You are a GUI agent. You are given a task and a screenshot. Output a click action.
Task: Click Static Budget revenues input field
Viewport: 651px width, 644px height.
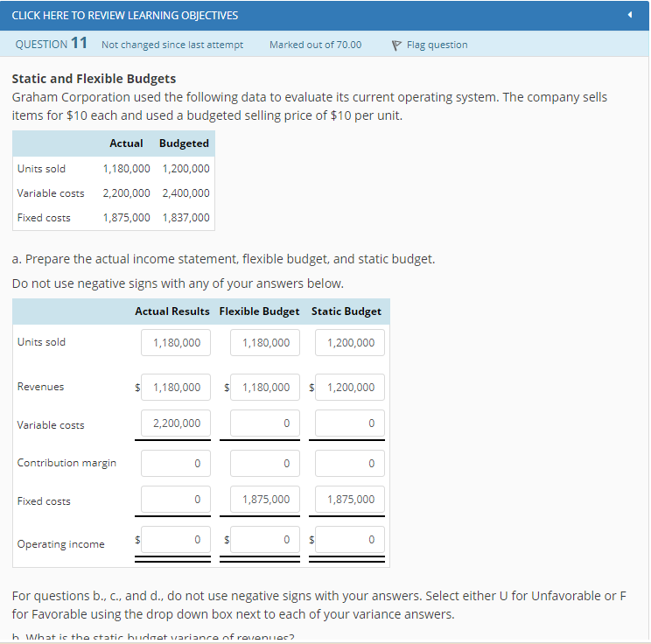350,387
